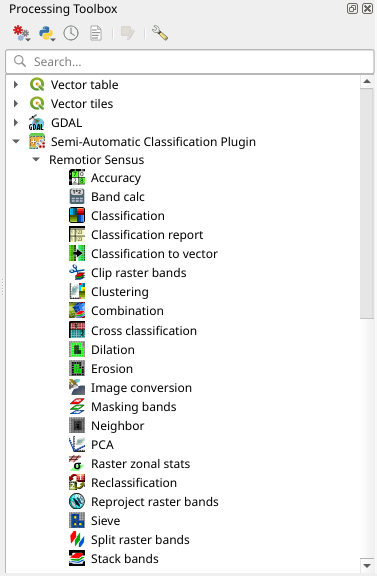Focus the toolbox Search field
The image size is (377, 576).
(x=190, y=61)
